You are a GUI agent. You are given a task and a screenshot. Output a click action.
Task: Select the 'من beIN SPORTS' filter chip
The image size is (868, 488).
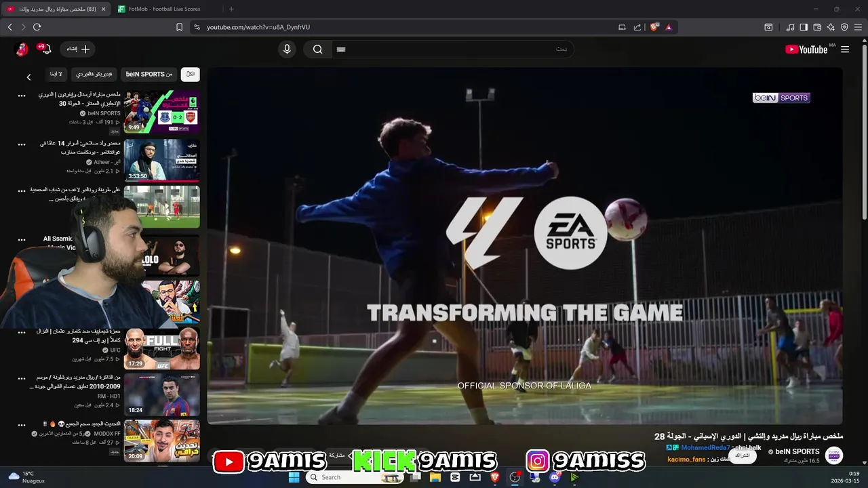[149, 74]
